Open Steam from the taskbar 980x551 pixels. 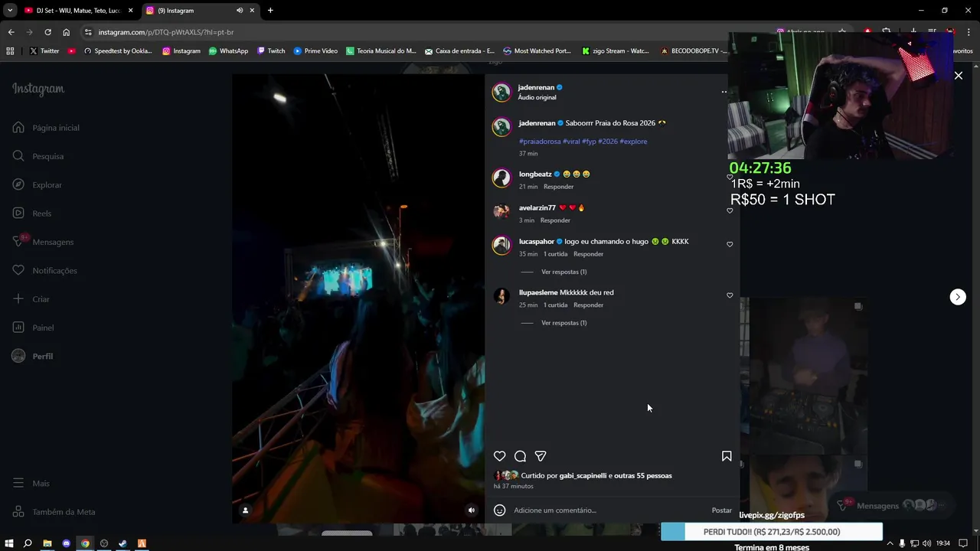click(x=122, y=543)
